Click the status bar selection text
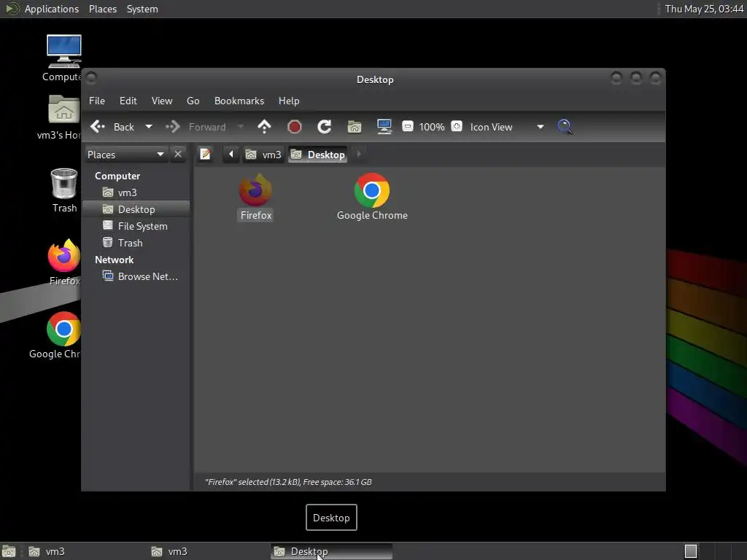Image resolution: width=747 pixels, height=560 pixels. point(288,482)
